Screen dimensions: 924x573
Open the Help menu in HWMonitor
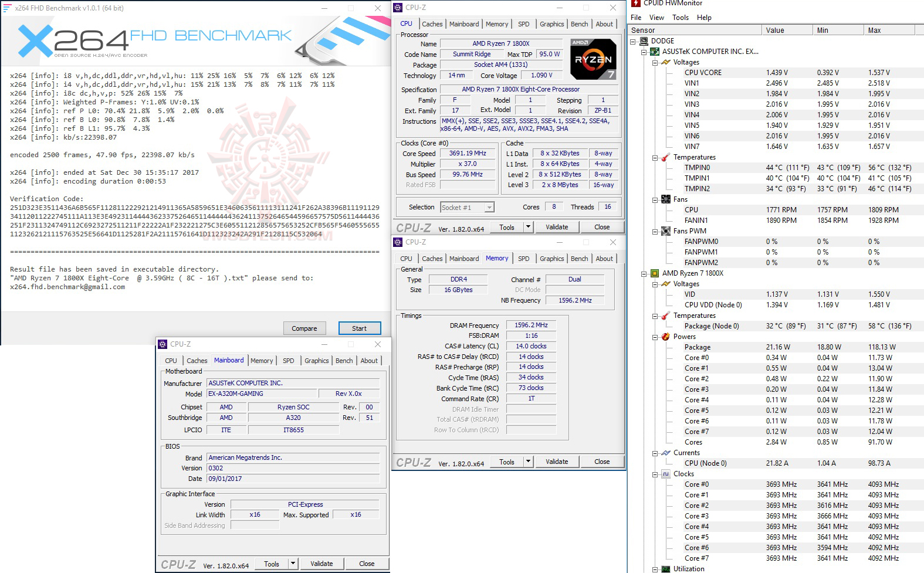coord(704,18)
